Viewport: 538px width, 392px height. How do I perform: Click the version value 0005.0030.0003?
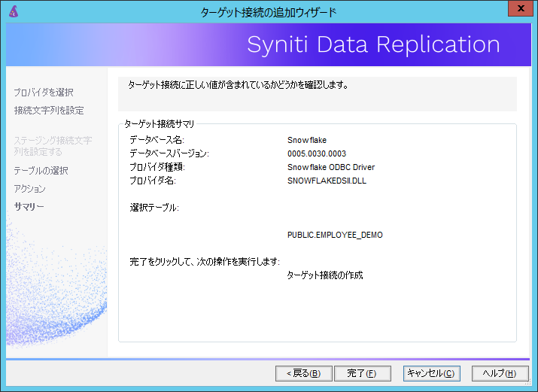[x=317, y=153]
